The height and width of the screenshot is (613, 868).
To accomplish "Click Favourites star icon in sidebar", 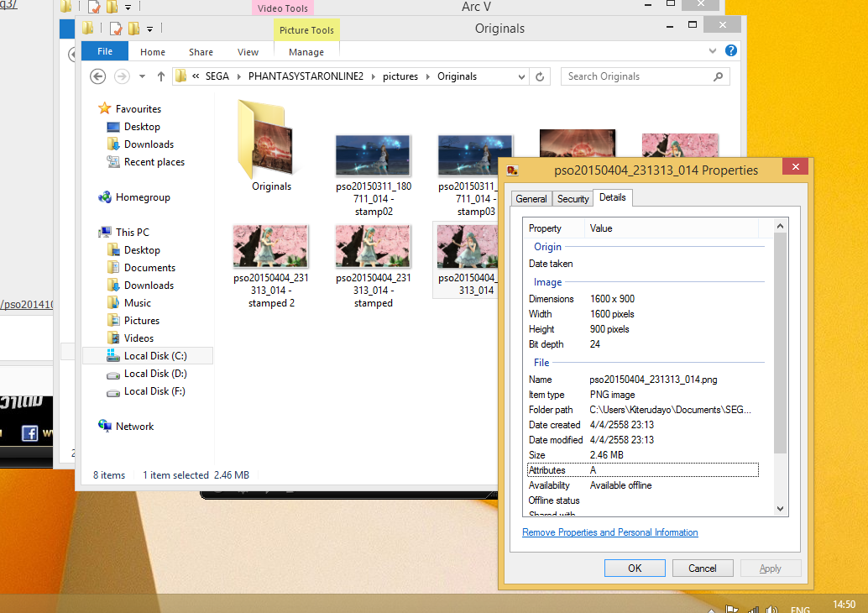I will click(105, 108).
